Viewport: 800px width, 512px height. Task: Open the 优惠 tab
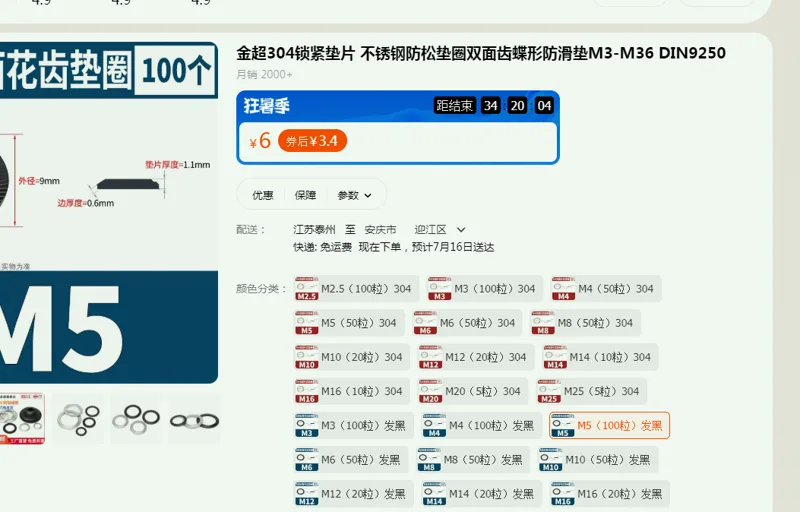263,195
